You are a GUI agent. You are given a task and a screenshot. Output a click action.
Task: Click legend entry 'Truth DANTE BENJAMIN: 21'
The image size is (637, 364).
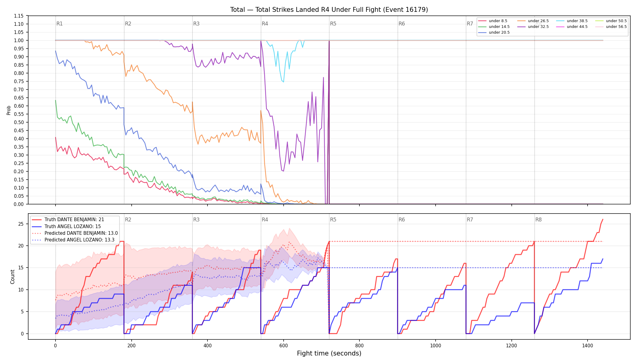[74, 220]
